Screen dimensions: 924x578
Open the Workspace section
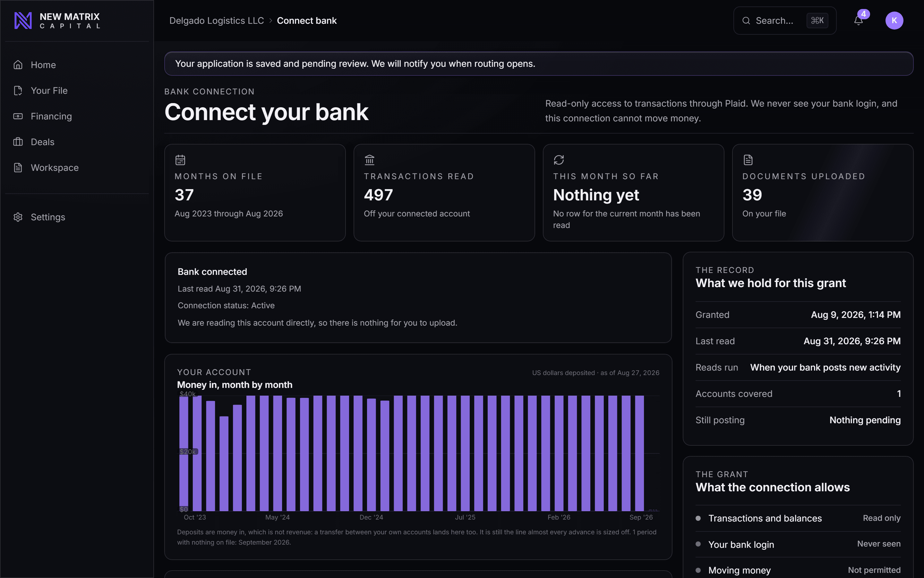tap(77, 167)
